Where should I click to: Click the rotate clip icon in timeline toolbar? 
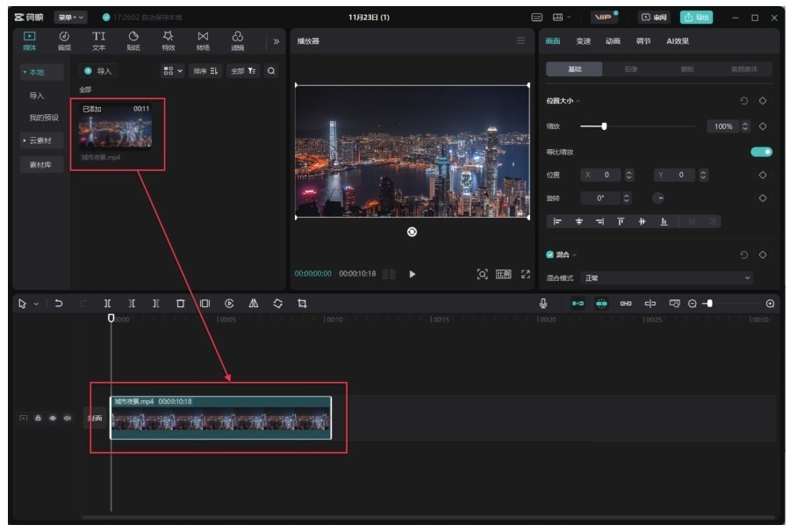277,304
